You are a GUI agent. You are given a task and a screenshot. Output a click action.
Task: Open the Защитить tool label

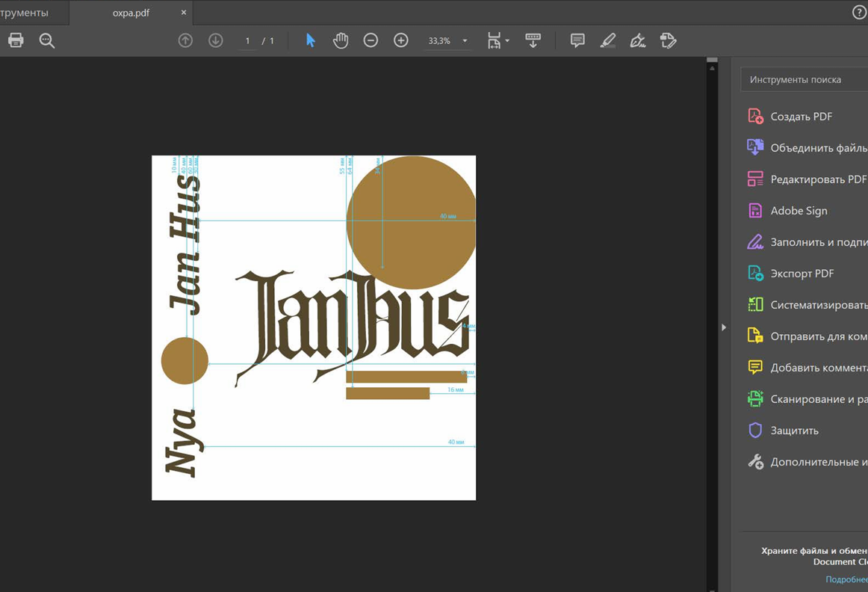point(794,431)
